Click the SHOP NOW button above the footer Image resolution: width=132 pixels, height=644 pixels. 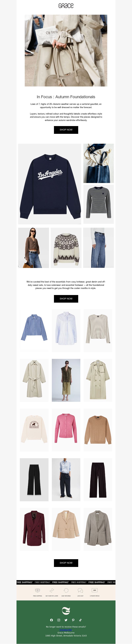tap(66, 563)
